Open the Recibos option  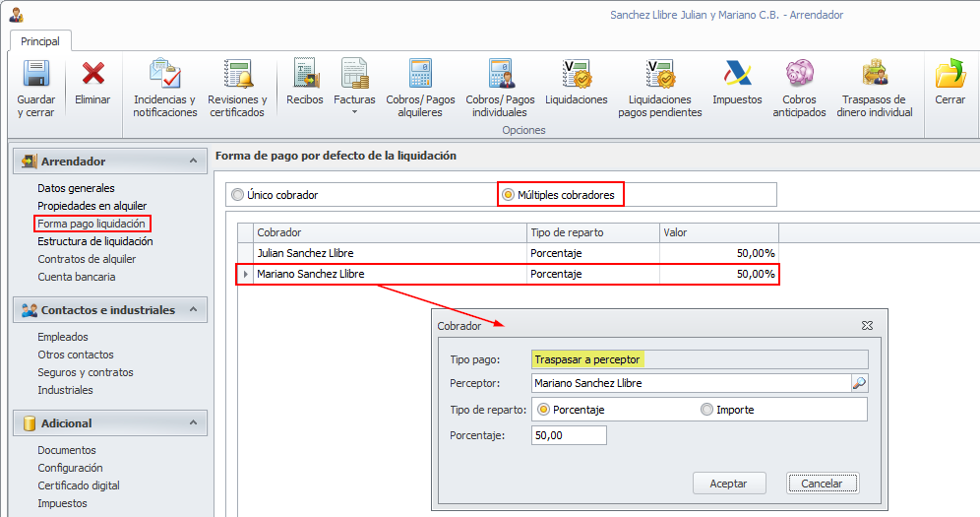(x=304, y=82)
